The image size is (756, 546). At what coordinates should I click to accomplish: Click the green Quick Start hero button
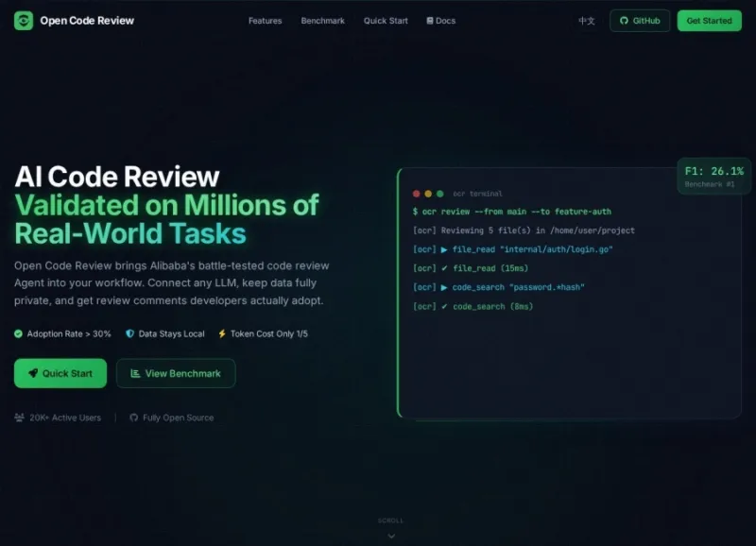click(60, 373)
